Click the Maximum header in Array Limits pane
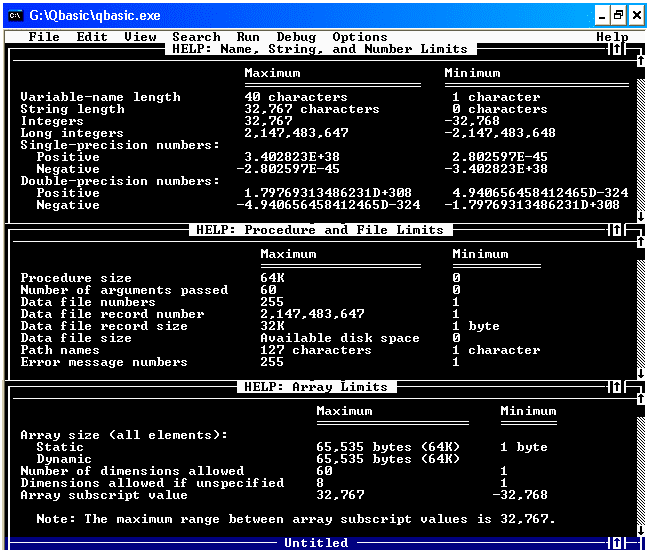 [x=344, y=411]
